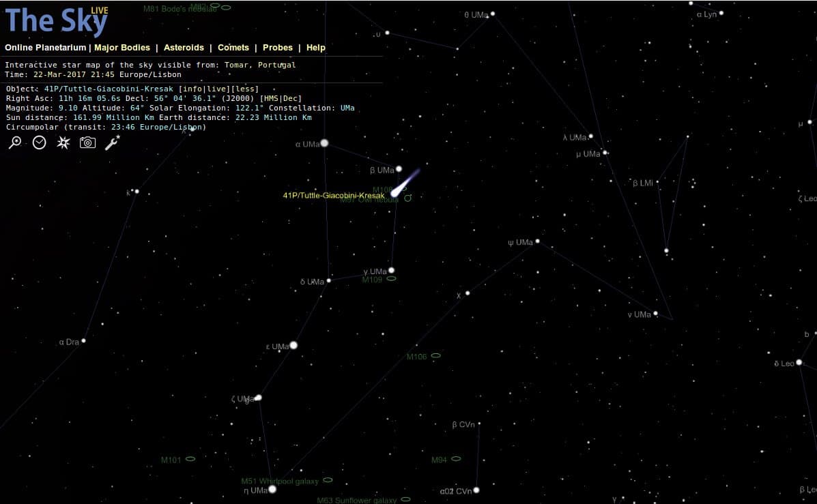Click the M94 galaxy ellipse marker
The width and height of the screenshot is (817, 504).
456,459
